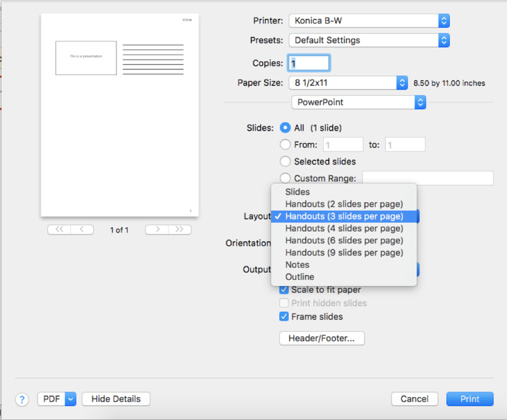This screenshot has width=507, height=420.
Task: Open the Printer Konica B-W dropdown
Action: [369, 21]
